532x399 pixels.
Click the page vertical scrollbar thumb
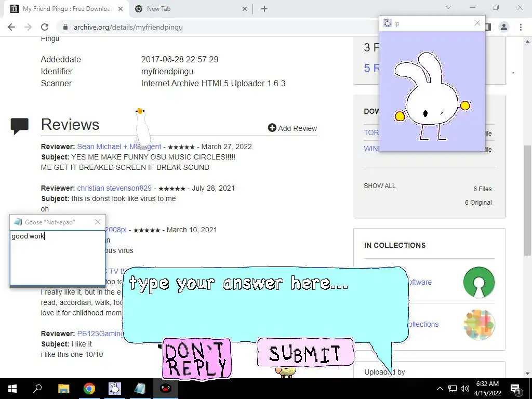pyautogui.click(x=527, y=200)
